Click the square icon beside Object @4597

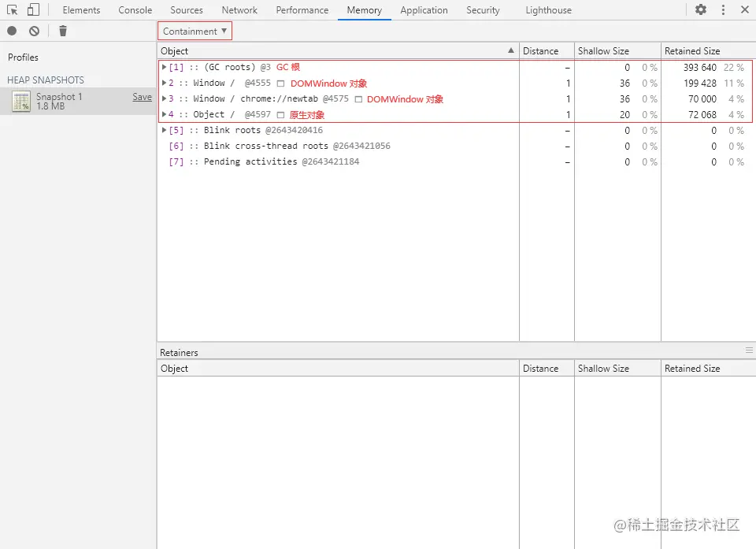[280, 115]
